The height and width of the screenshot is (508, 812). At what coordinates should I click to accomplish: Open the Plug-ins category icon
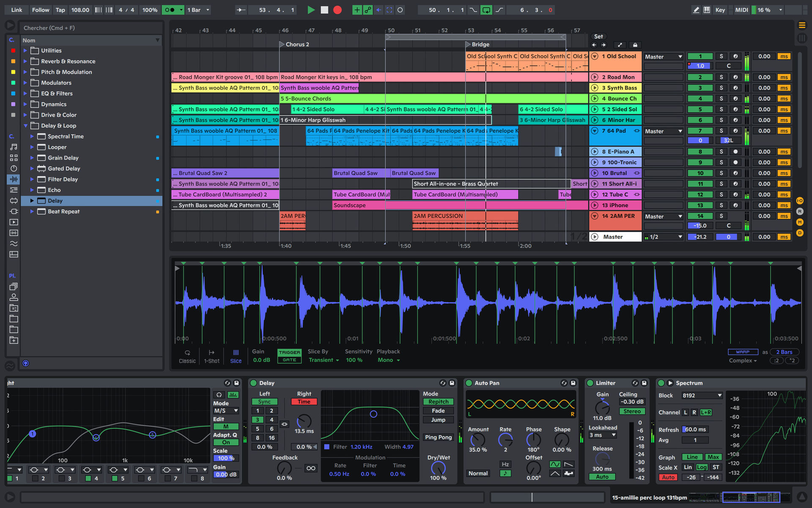[14, 211]
